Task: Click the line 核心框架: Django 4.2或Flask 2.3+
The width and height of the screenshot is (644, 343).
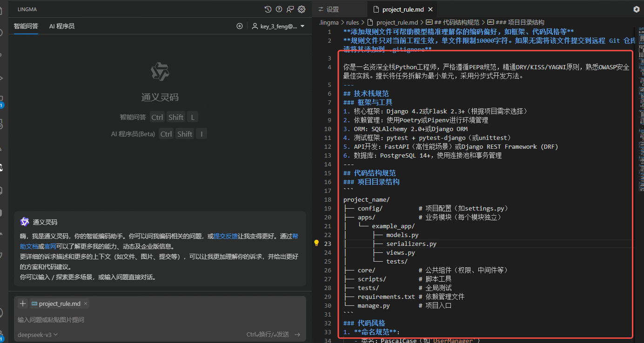Action: (436, 111)
